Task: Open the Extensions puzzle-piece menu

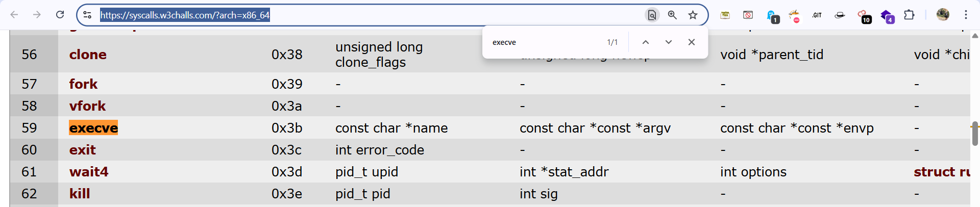Action: click(x=909, y=15)
